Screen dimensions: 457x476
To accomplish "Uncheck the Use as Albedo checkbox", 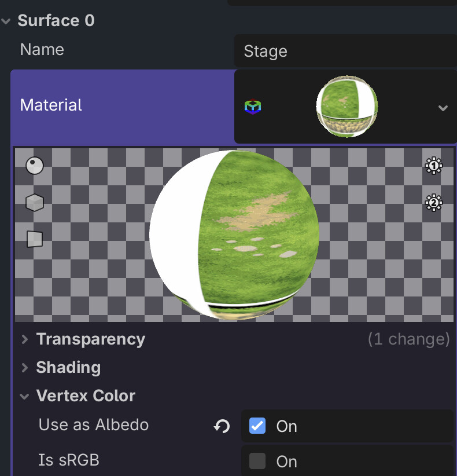I will pos(257,426).
